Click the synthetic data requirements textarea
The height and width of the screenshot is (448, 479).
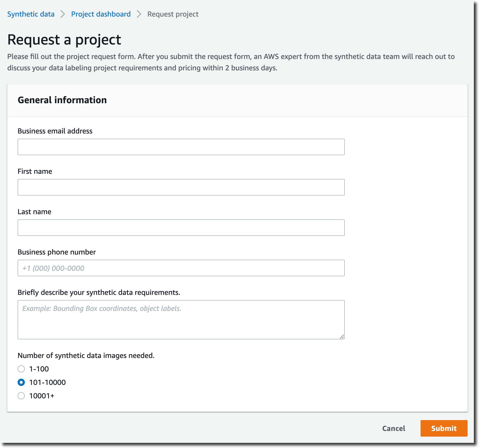(181, 320)
